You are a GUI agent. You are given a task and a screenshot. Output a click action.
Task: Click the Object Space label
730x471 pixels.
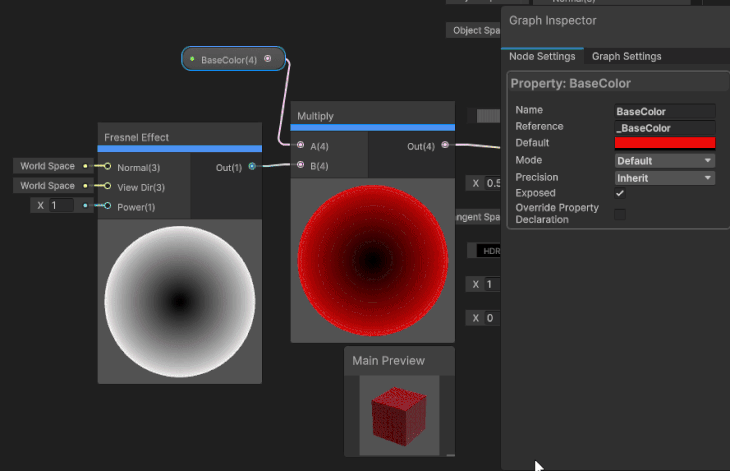point(476,30)
